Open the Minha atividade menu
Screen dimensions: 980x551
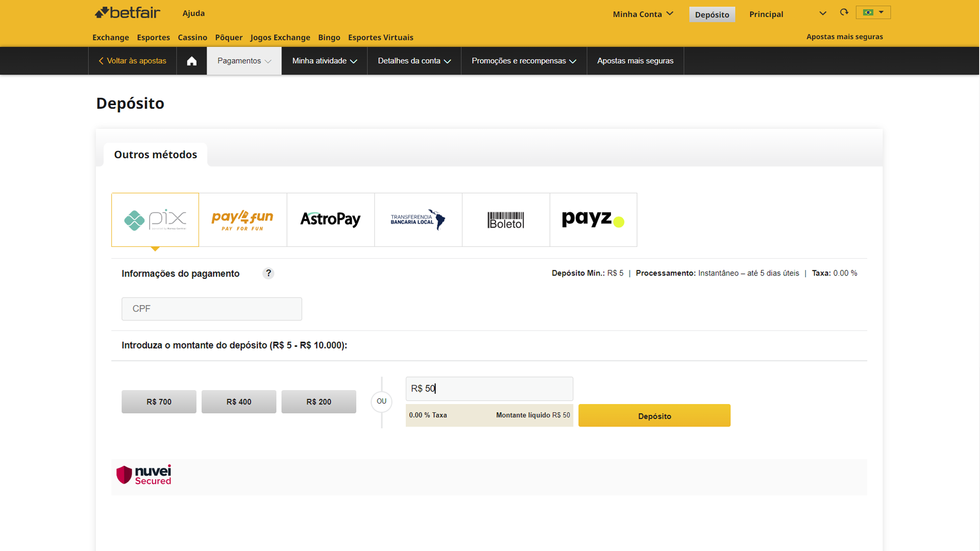coord(324,61)
